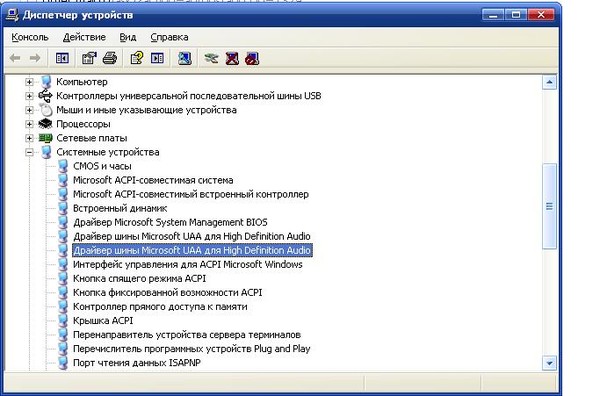
Task: Minimize the Device Manager window
Action: 493,15
